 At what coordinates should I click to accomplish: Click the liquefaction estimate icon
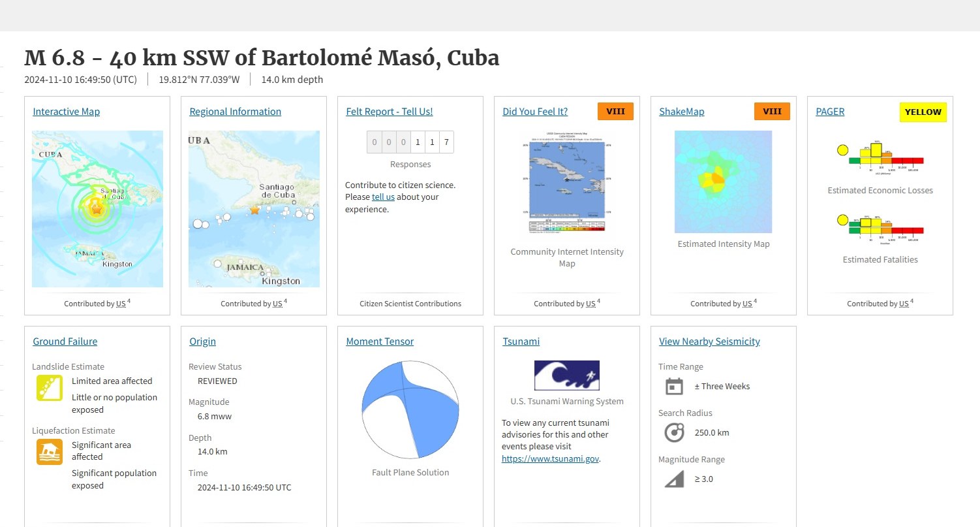coord(50,452)
